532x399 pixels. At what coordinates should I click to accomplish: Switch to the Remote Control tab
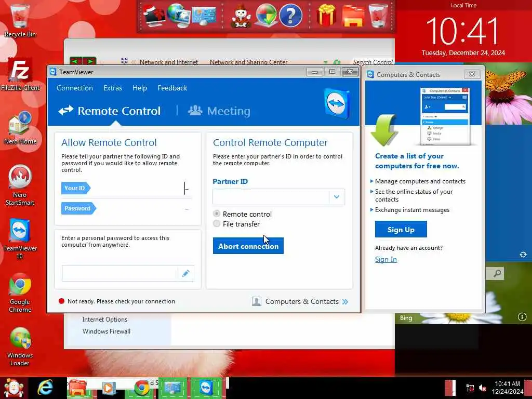click(x=109, y=111)
